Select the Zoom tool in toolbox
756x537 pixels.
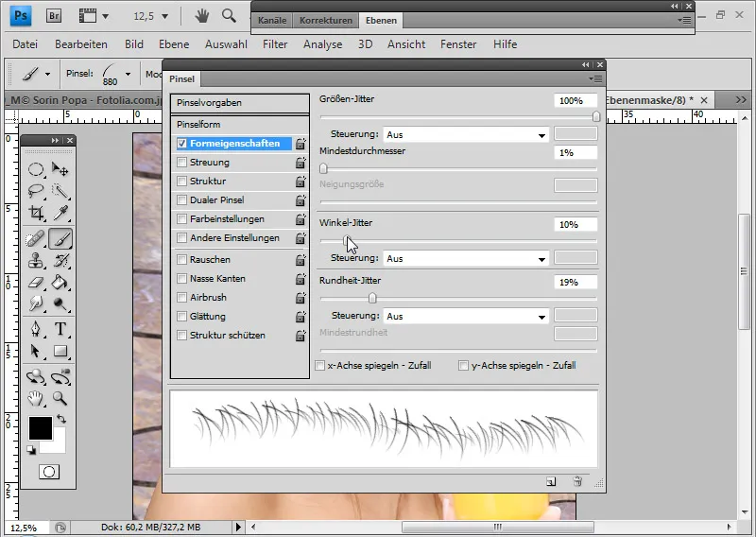(x=60, y=398)
